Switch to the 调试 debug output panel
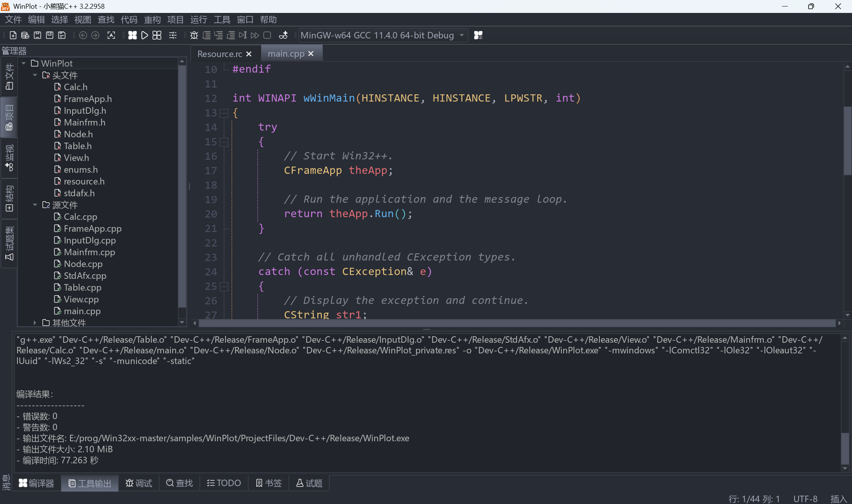852x504 pixels. [x=138, y=483]
